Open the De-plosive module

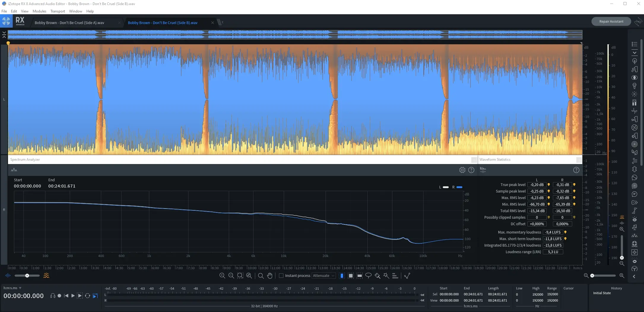[635, 136]
